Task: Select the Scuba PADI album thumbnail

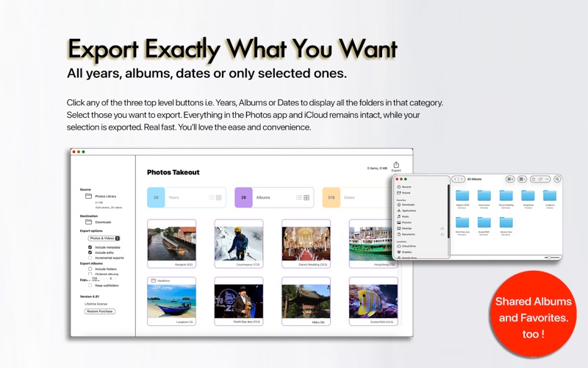Action: [373, 301]
